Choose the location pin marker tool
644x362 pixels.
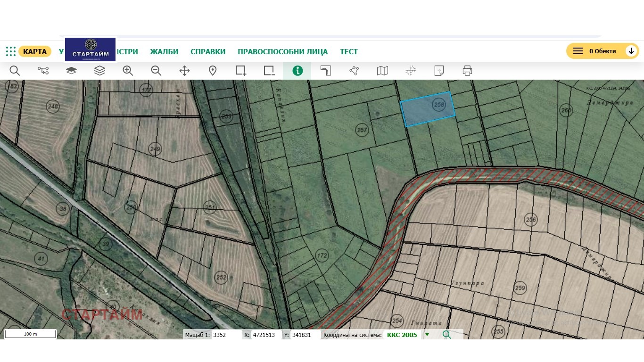(x=213, y=71)
